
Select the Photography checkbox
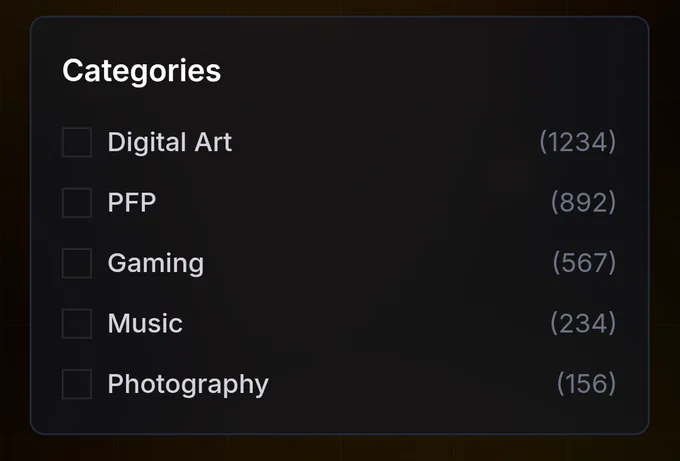(77, 384)
